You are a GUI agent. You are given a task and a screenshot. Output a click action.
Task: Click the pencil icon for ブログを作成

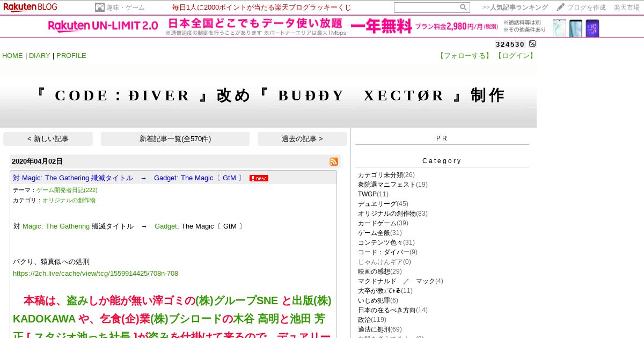pyautogui.click(x=561, y=7)
